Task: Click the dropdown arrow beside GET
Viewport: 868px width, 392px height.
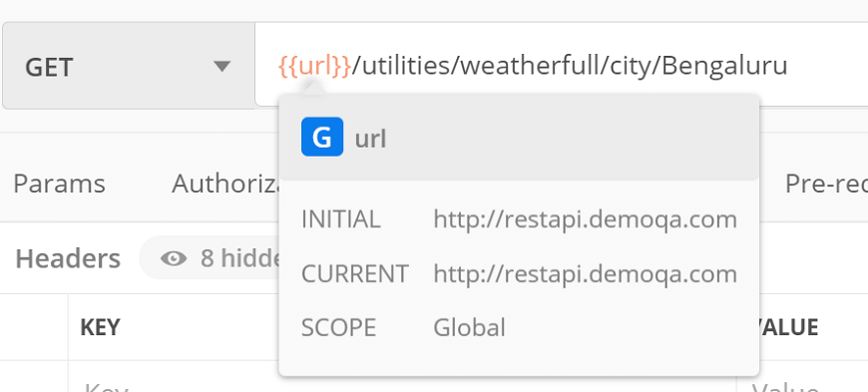Action: [221, 67]
